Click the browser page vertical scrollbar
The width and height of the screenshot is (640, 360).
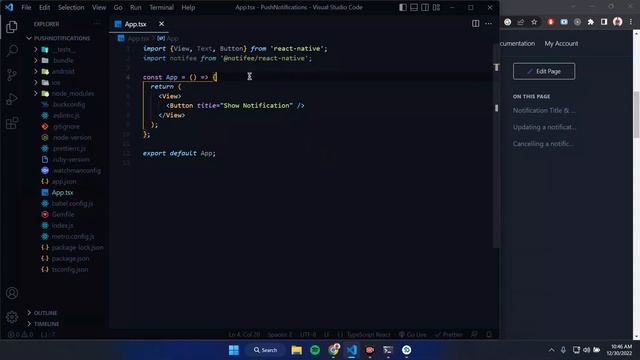(636, 115)
